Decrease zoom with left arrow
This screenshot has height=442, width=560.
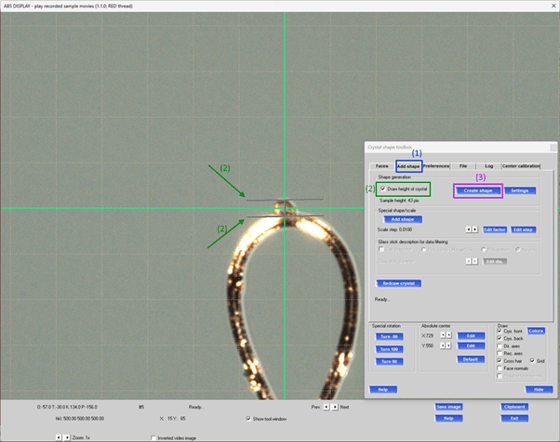(x=58, y=437)
